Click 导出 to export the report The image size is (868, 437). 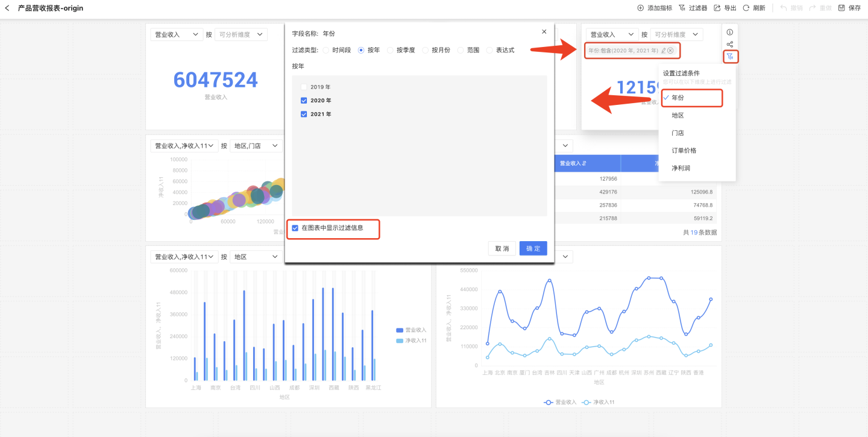click(x=725, y=8)
